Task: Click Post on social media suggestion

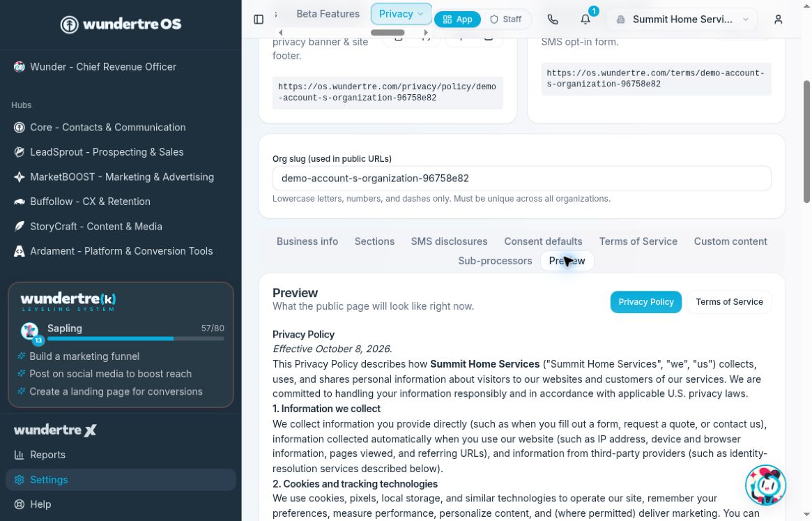Action: tap(110, 374)
